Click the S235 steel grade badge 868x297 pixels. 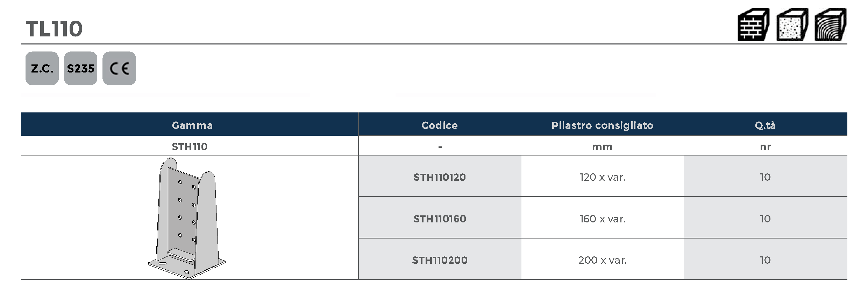coord(80,68)
